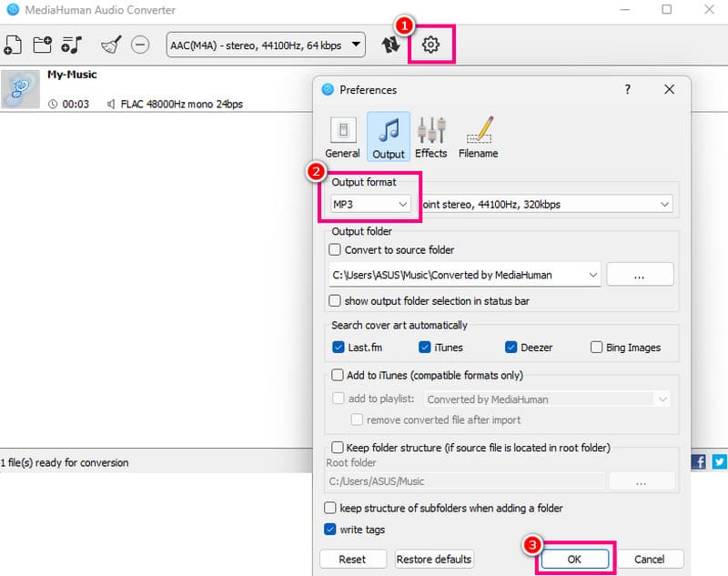Click the '1 file(s) ready for conversion' status text
728x576 pixels.
[65, 462]
